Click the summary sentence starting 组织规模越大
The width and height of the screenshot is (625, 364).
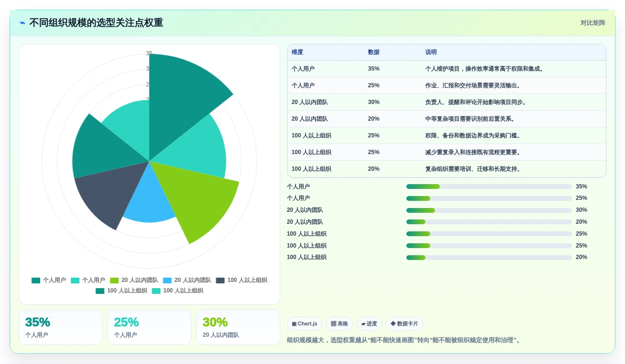pos(404,340)
